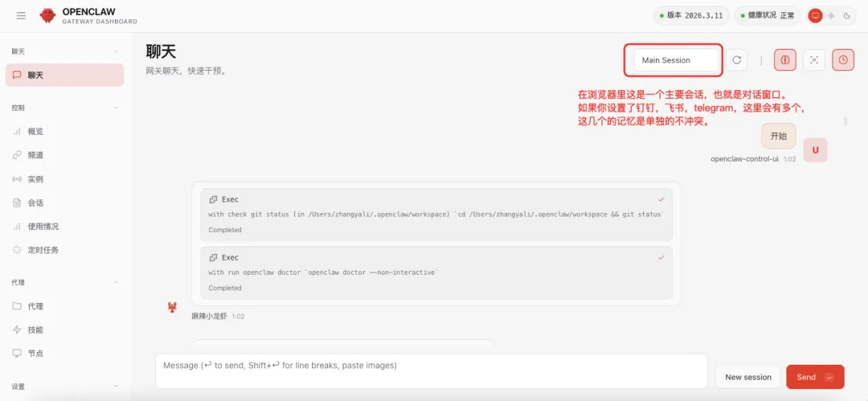Click the openclaw-control-ui sender label
The height and width of the screenshot is (401, 868).
pyautogui.click(x=744, y=159)
